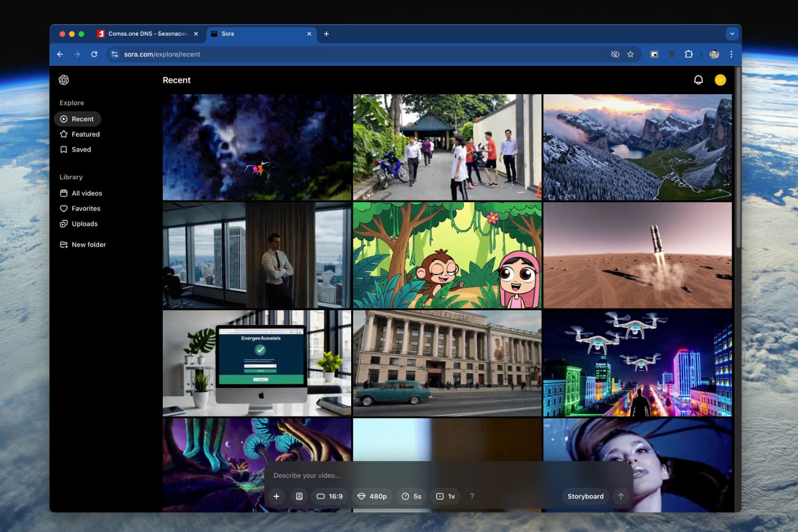The height and width of the screenshot is (532, 798).
Task: Open All videos in Library
Action: point(86,193)
